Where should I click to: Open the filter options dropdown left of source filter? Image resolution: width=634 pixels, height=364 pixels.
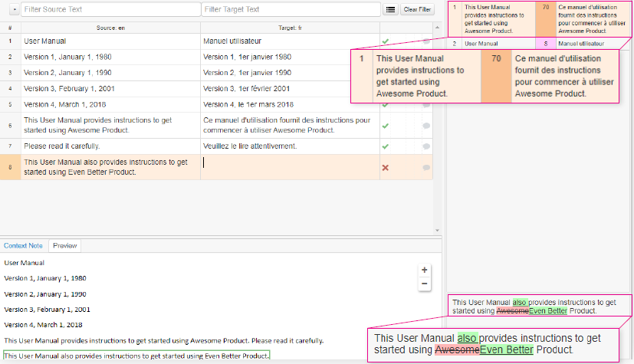[x=11, y=9]
